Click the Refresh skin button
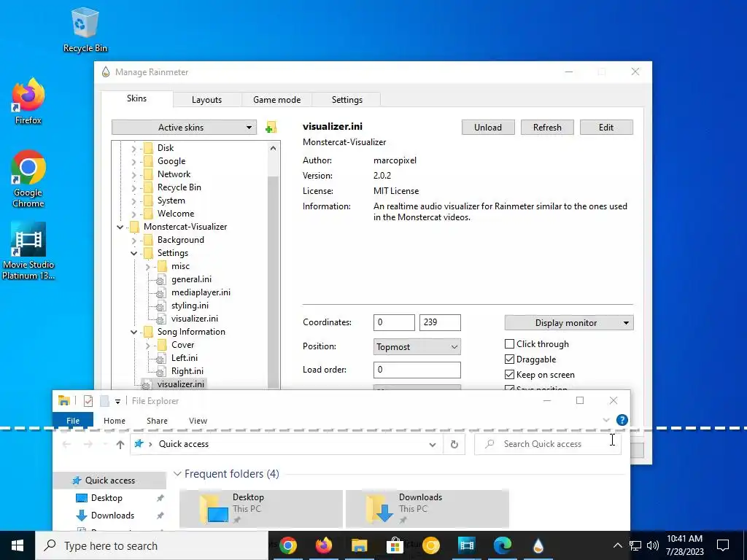The width and height of the screenshot is (747, 560). [547, 127]
